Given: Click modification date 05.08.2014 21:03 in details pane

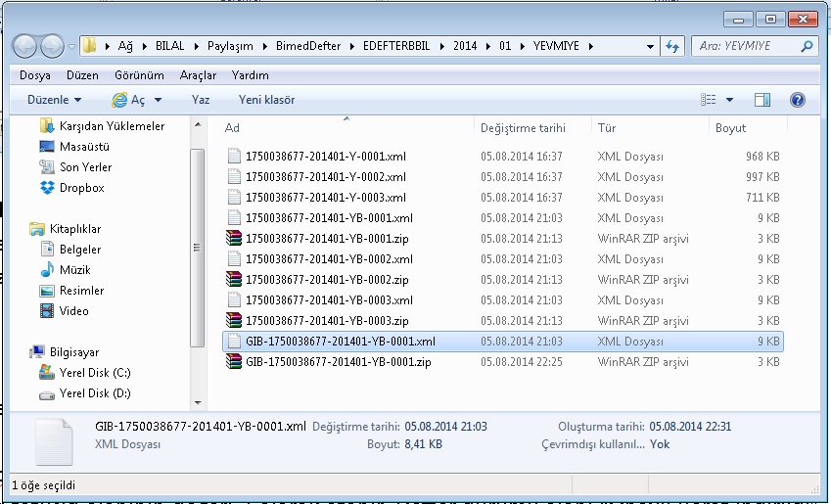Looking at the screenshot, I should 445,427.
